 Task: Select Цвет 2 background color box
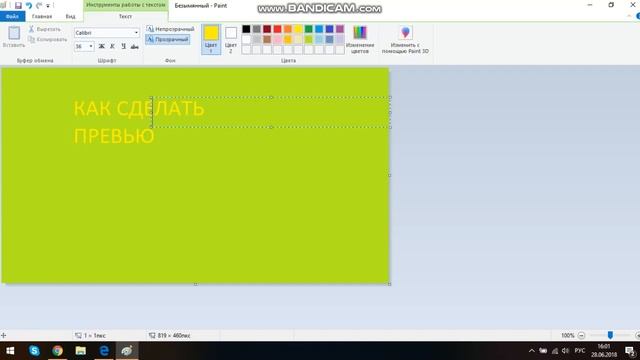click(x=231, y=39)
